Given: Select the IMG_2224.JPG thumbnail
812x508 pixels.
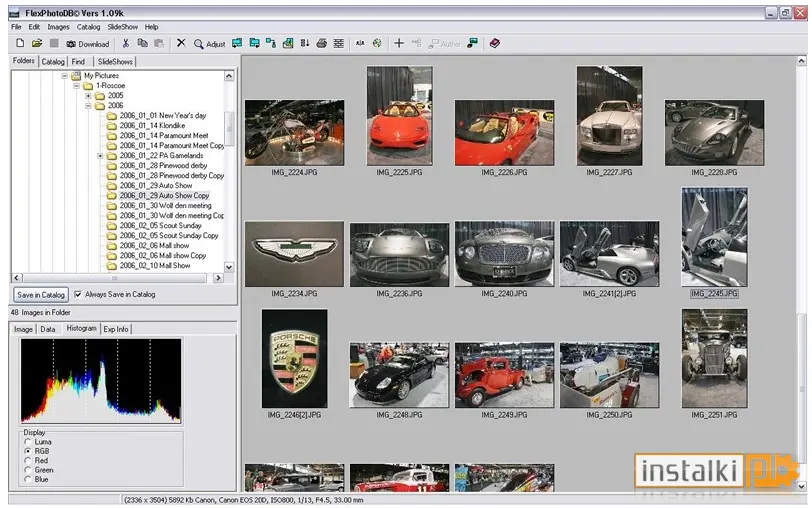Looking at the screenshot, I should click(294, 133).
